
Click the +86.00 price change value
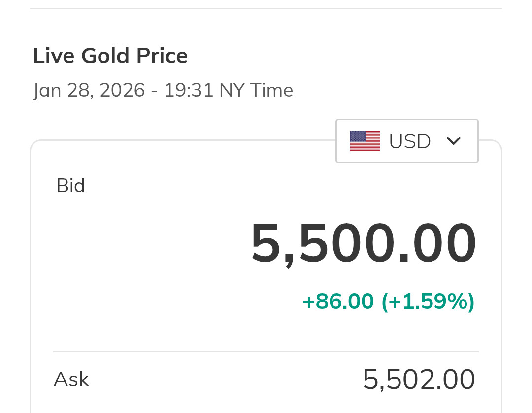[x=338, y=301]
